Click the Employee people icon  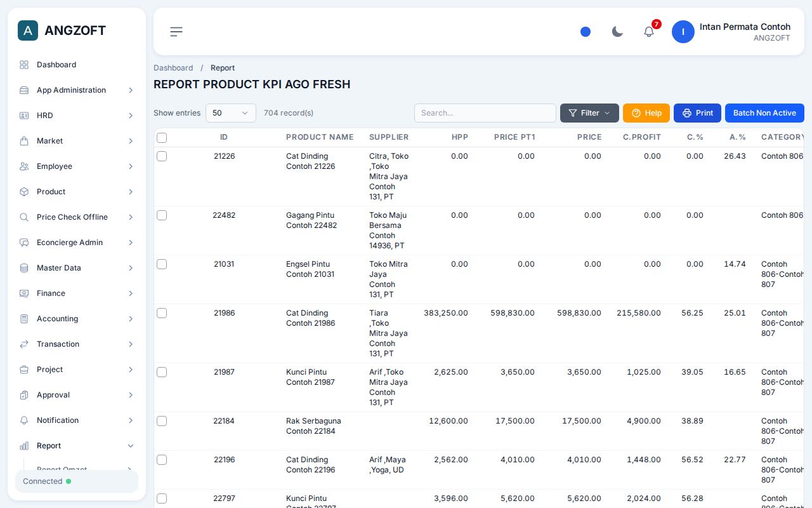click(24, 166)
